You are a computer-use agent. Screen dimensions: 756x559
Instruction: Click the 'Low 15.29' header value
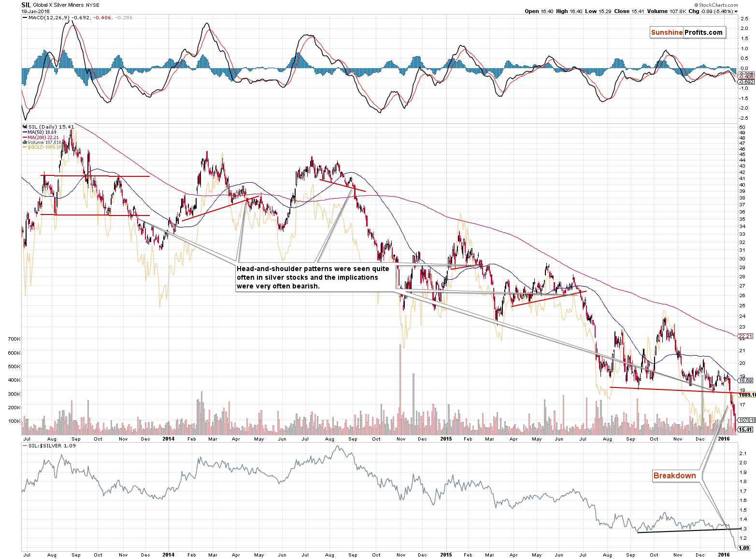pyautogui.click(x=599, y=11)
